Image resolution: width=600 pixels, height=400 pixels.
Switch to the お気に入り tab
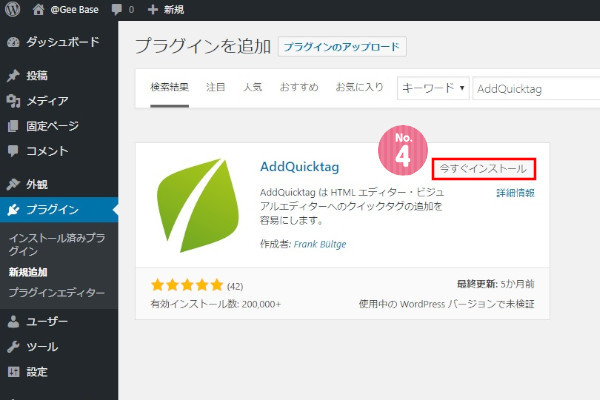click(359, 87)
